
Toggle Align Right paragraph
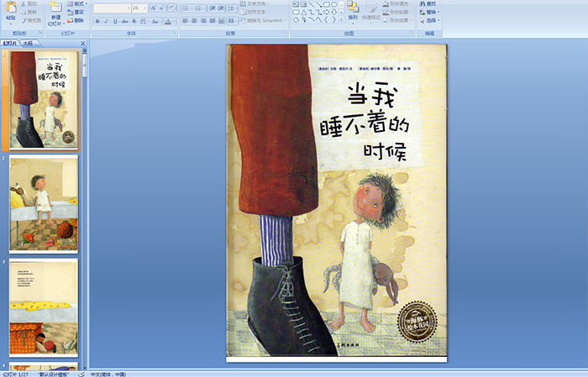tap(203, 21)
